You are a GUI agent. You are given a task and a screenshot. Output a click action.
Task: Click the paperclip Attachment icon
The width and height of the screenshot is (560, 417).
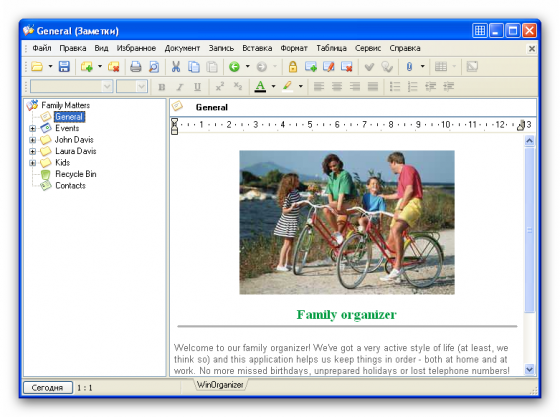click(x=409, y=66)
